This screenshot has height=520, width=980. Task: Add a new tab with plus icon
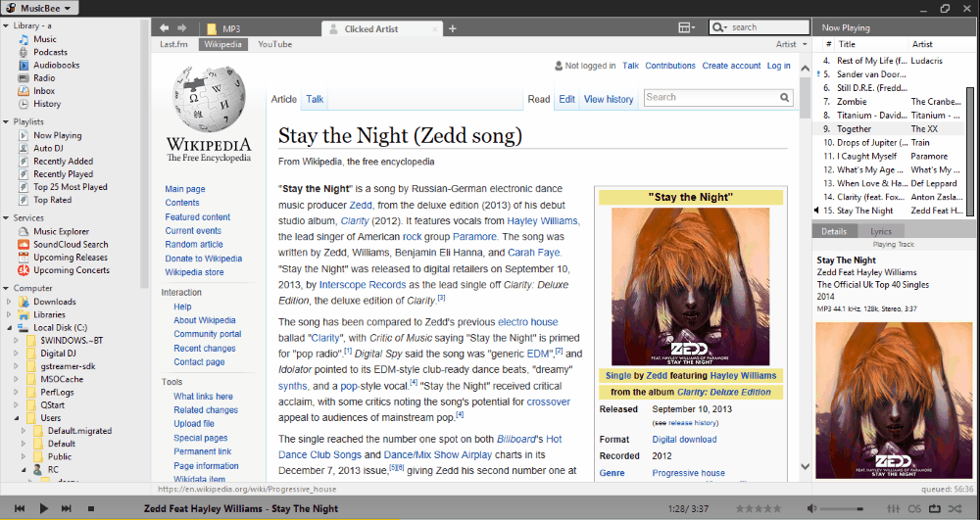tap(453, 28)
